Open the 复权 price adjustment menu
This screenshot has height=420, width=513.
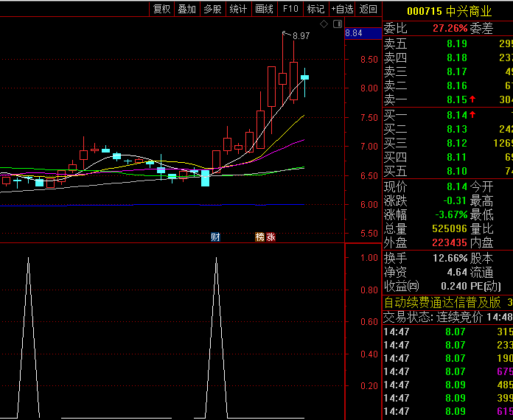[x=161, y=9]
